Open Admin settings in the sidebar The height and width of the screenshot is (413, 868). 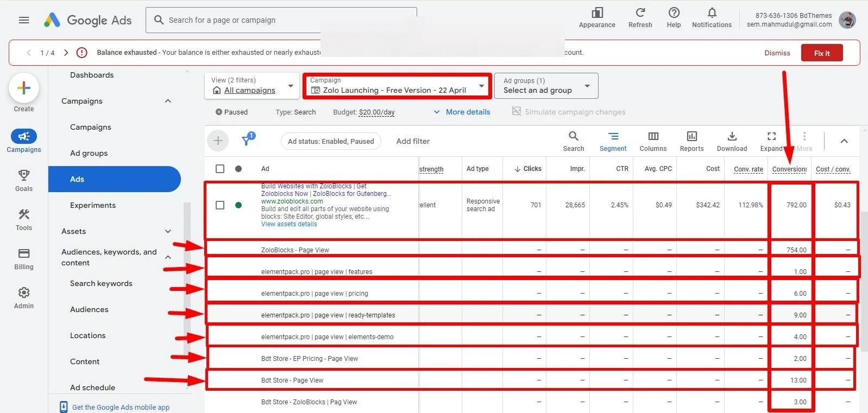click(24, 297)
